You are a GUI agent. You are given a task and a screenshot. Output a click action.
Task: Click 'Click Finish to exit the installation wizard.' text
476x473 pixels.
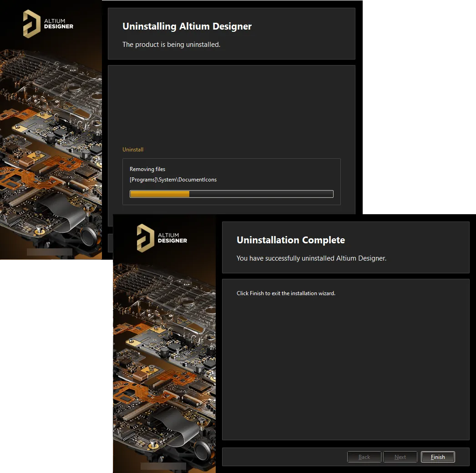click(x=286, y=293)
